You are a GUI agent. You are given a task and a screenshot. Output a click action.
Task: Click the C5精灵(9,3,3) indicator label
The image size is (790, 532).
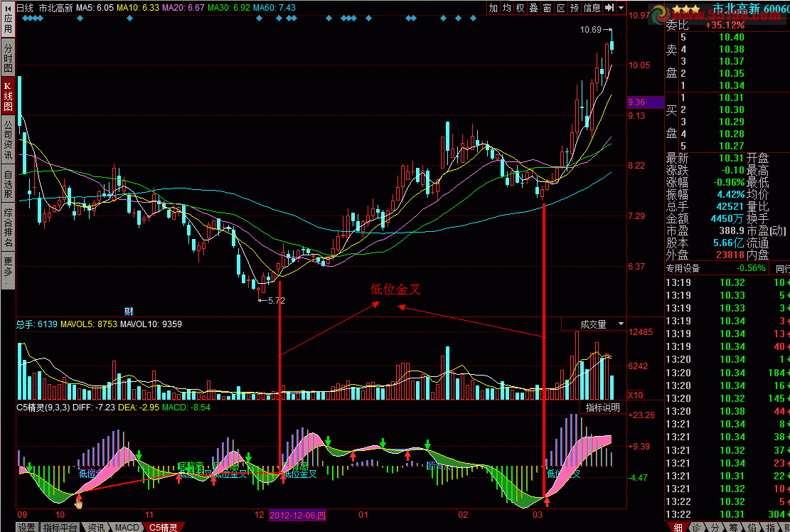(x=43, y=407)
